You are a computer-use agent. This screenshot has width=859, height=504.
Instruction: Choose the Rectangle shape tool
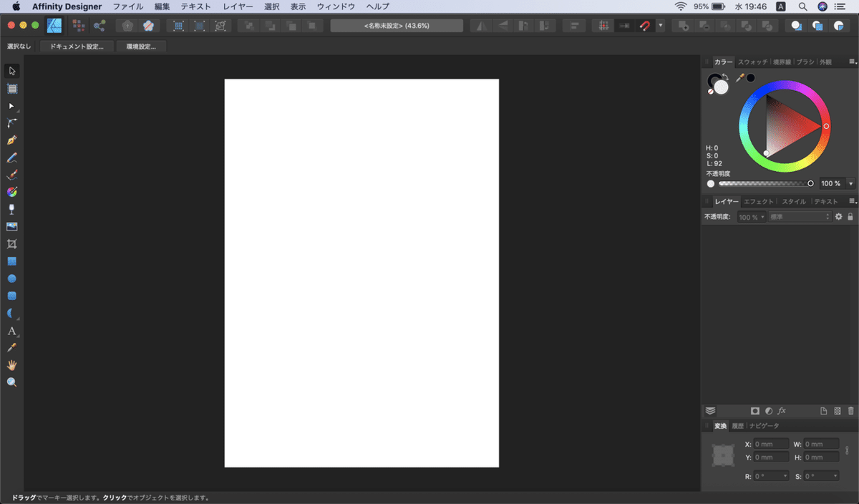click(x=11, y=261)
